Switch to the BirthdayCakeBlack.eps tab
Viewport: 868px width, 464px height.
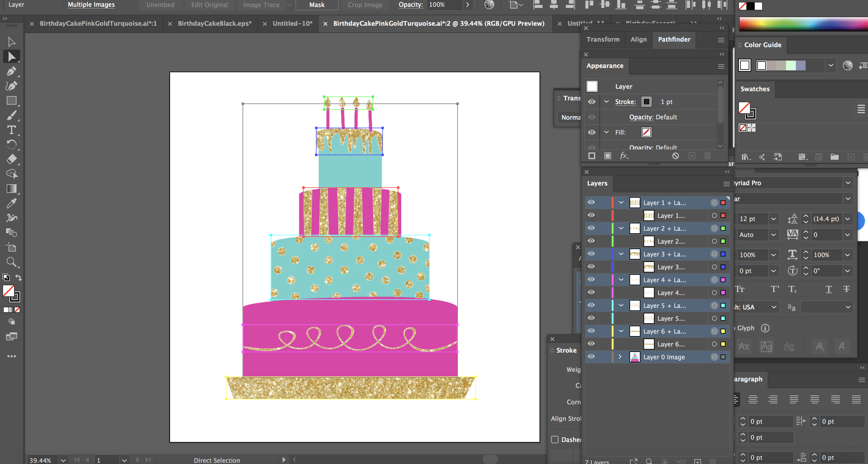tap(214, 24)
